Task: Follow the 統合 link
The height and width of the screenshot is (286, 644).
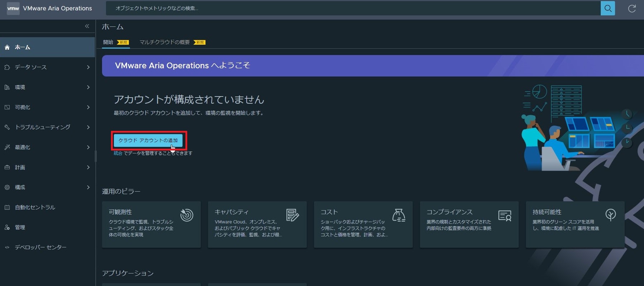Action: [118, 153]
